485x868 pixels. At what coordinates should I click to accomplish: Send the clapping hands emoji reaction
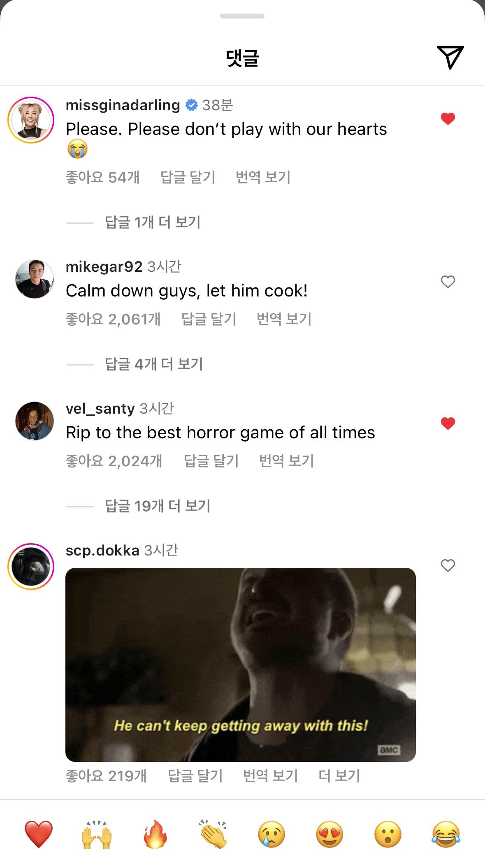[x=213, y=834]
